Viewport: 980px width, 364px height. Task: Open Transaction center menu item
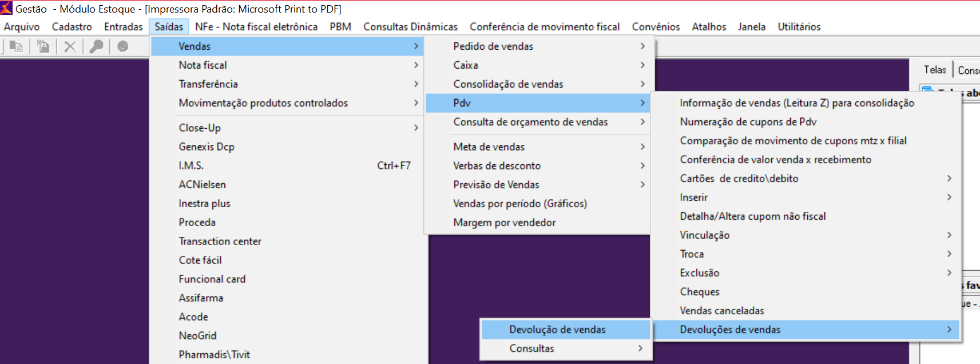pos(220,242)
